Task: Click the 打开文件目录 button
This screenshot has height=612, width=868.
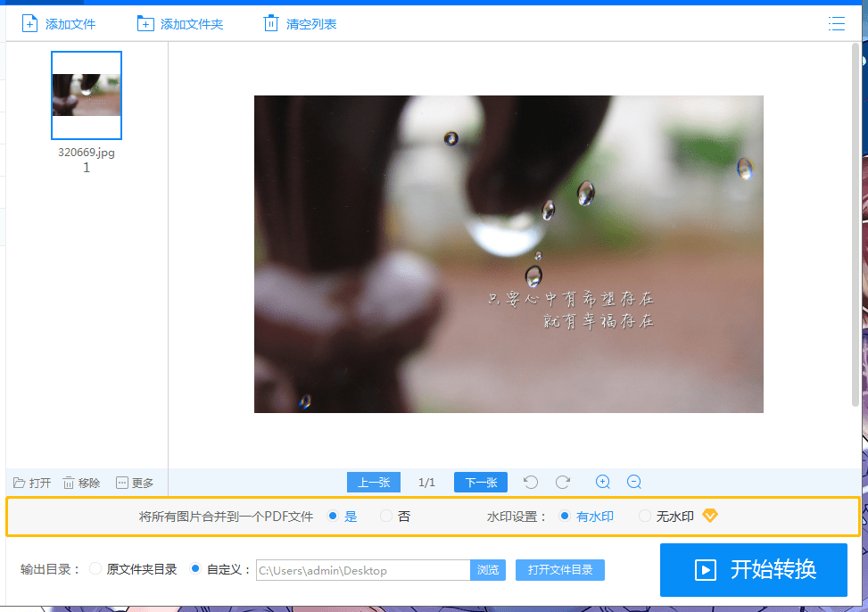Action: [x=559, y=570]
